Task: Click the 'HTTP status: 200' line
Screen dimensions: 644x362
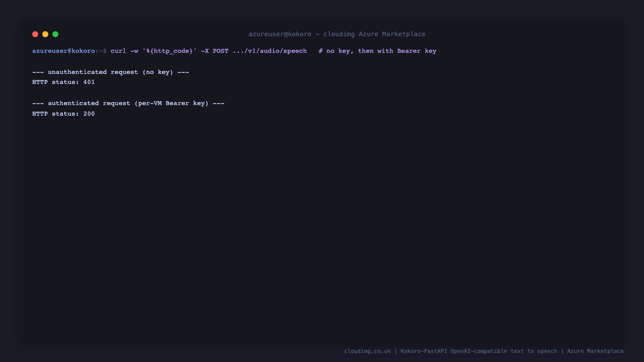Action: [x=63, y=114]
